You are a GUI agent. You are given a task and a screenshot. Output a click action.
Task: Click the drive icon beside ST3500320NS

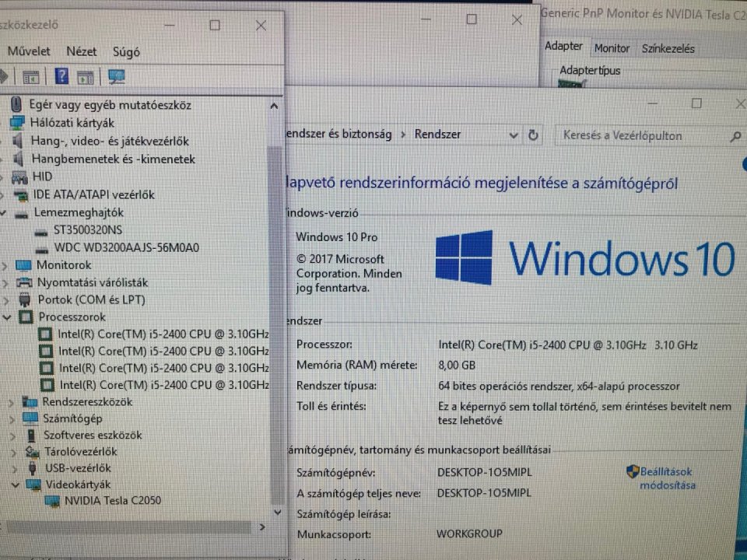[x=41, y=233]
